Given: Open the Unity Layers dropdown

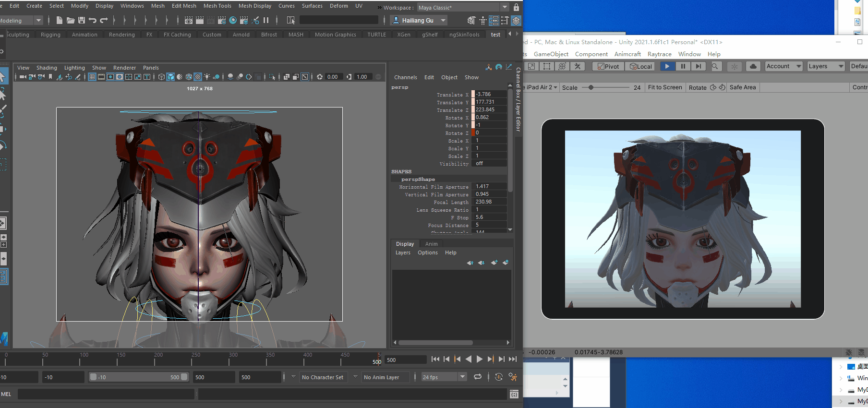Looking at the screenshot, I should (x=825, y=66).
